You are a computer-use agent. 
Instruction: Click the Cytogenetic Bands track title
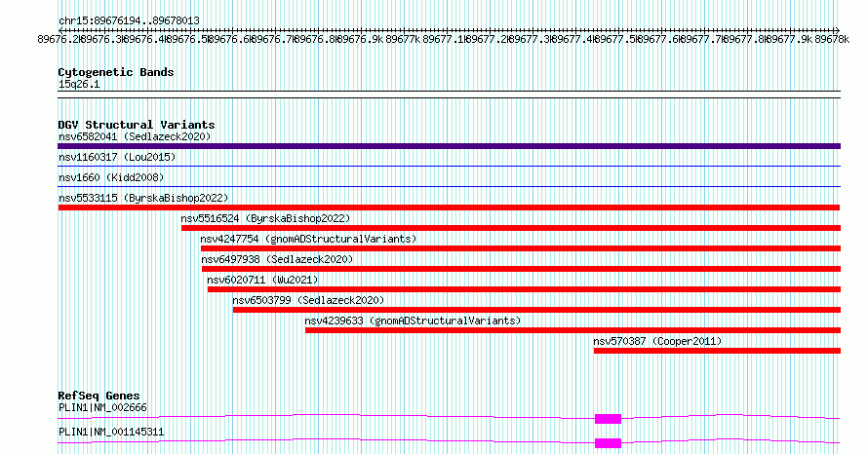(116, 72)
